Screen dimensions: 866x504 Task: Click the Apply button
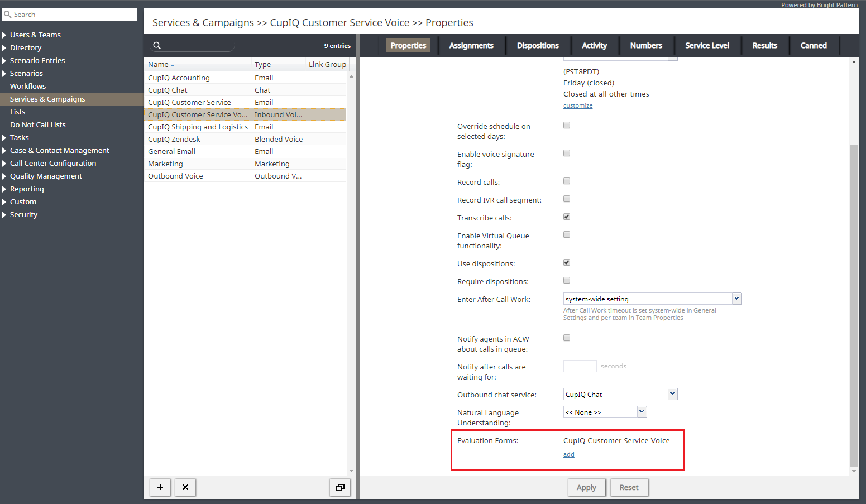pos(586,487)
